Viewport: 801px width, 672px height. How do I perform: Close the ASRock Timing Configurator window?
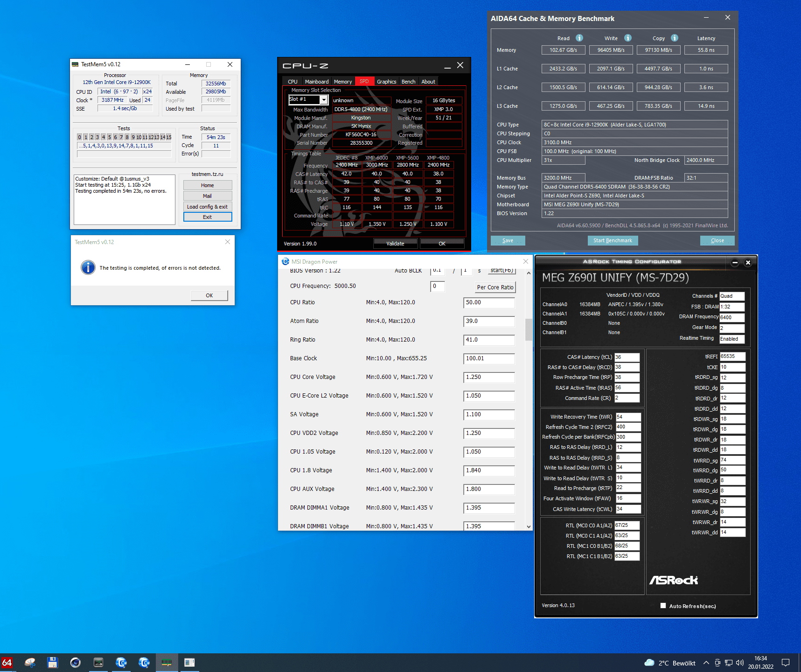point(748,262)
